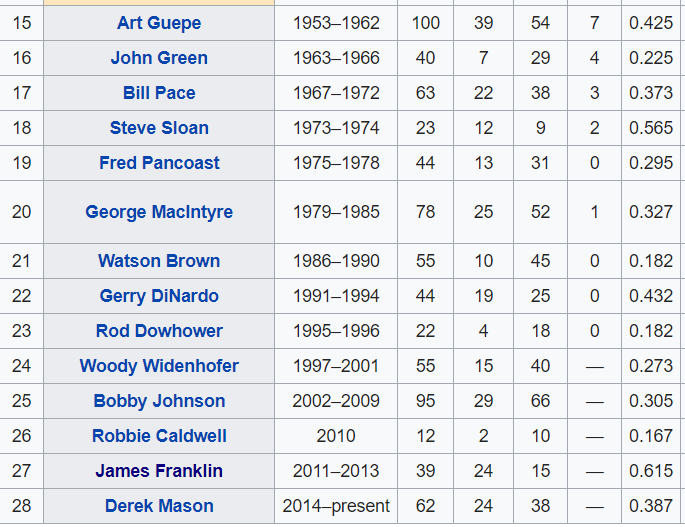Screen dimensions: 685x527
Task: Open the Robbie Caldwell link
Action: tap(159, 436)
